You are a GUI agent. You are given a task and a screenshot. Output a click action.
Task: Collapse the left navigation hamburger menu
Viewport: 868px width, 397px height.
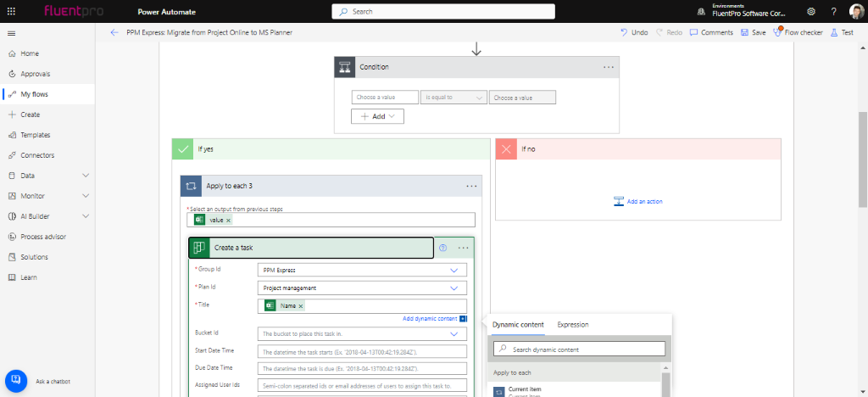(11, 33)
